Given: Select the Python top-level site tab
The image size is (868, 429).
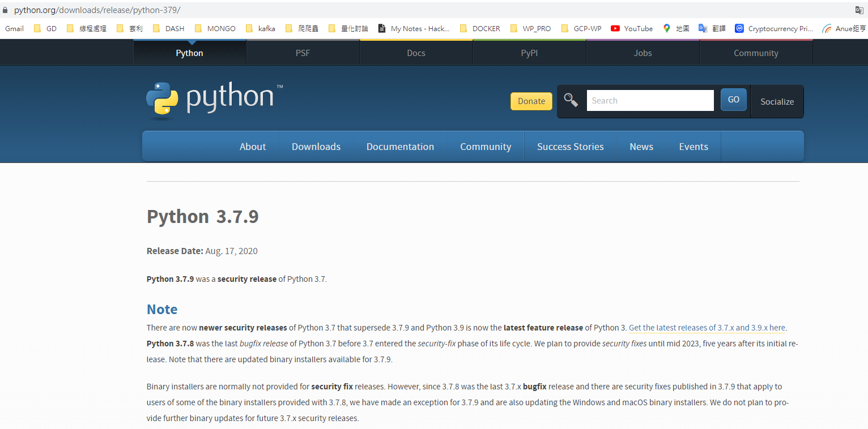Looking at the screenshot, I should [x=189, y=53].
